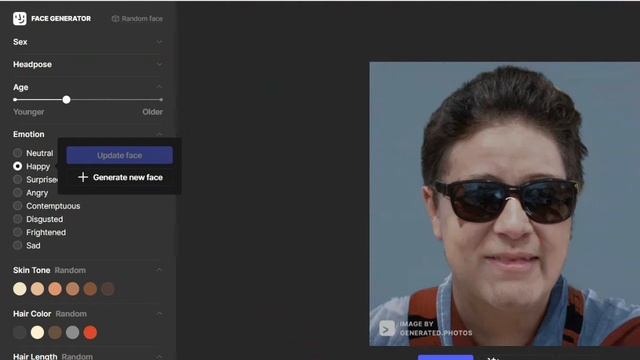This screenshot has width=640, height=360.
Task: Pick the lightest skin tone swatch
Action: [20, 289]
